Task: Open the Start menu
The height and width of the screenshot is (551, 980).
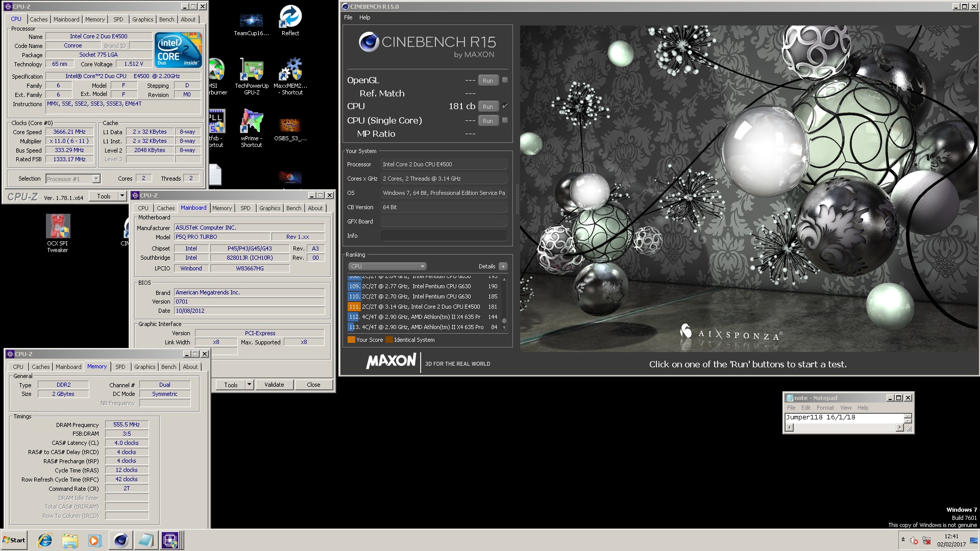Action: click(14, 540)
